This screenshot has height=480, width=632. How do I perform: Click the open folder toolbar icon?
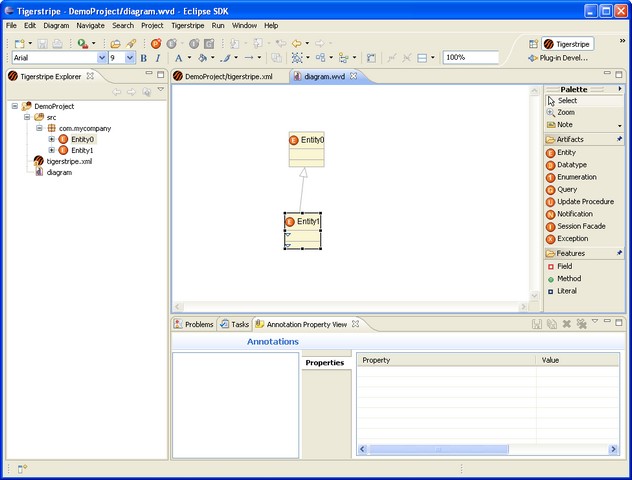click(x=115, y=44)
